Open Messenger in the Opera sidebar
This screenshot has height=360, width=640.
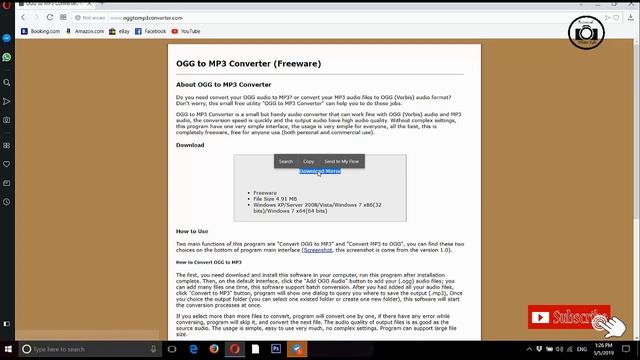point(7,38)
